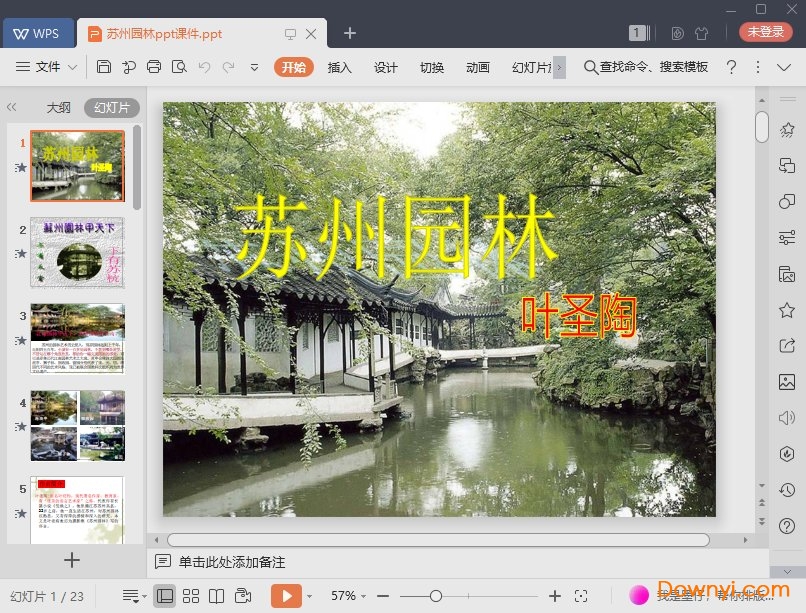This screenshot has height=613, width=806.
Task: Switch to slide sorter view
Action: click(x=191, y=595)
